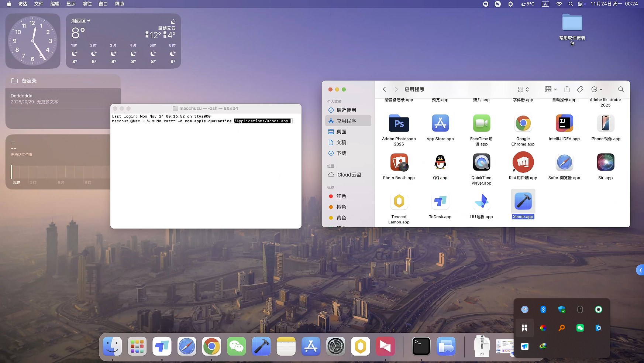Open IntelliJ IDEA.app from the Finder grid
This screenshot has width=644, height=363.
coord(564,123)
